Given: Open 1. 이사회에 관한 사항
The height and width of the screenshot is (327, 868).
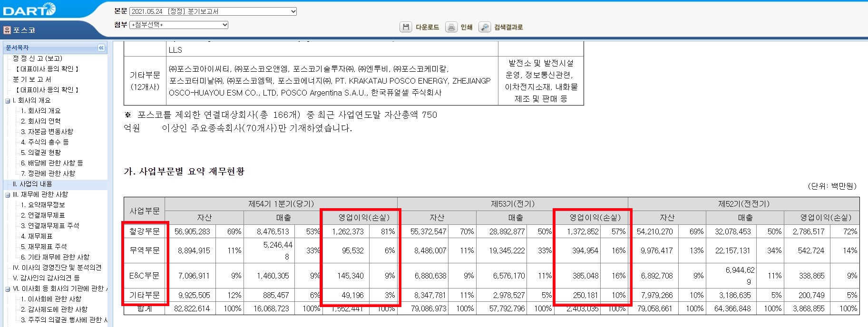Looking at the screenshot, I should point(51,299).
